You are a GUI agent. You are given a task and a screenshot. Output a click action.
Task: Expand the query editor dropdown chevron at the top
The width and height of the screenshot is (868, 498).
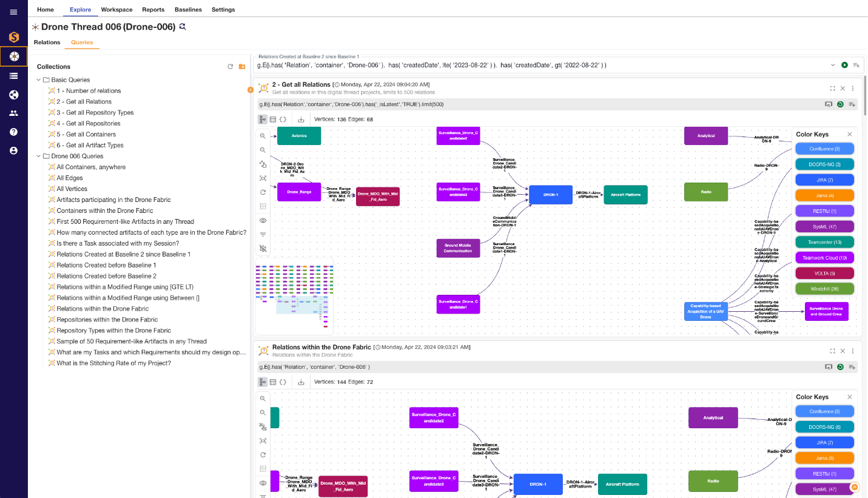[833, 65]
